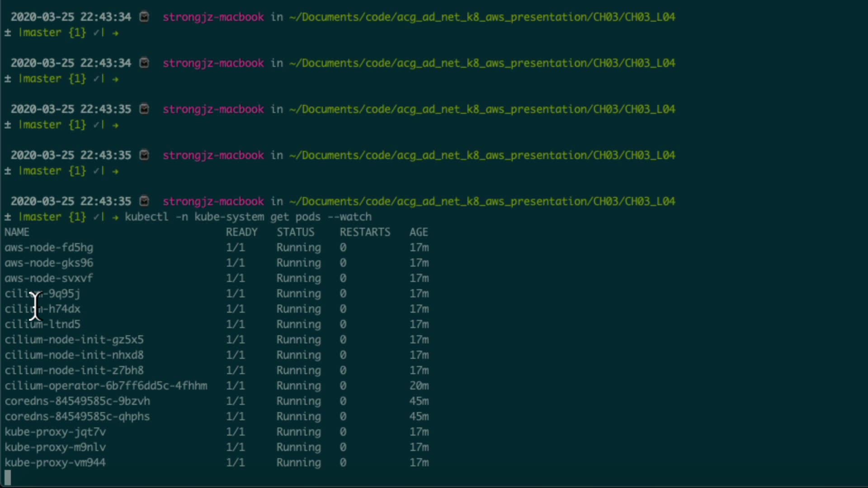Select the cilium-operator-6b7ff6dd5c-4fhhm pod name
Viewport: 868px width, 488px height.
(106, 386)
